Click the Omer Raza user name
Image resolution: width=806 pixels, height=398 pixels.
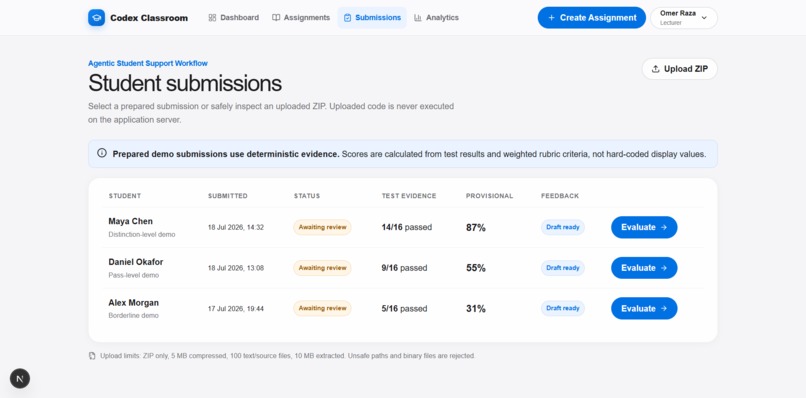tap(677, 13)
